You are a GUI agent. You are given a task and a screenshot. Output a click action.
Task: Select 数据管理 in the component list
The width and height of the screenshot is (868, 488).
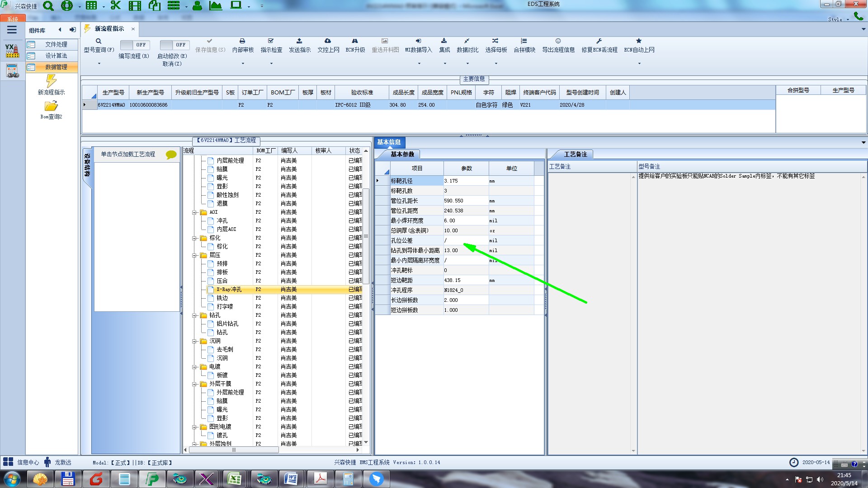click(x=56, y=67)
